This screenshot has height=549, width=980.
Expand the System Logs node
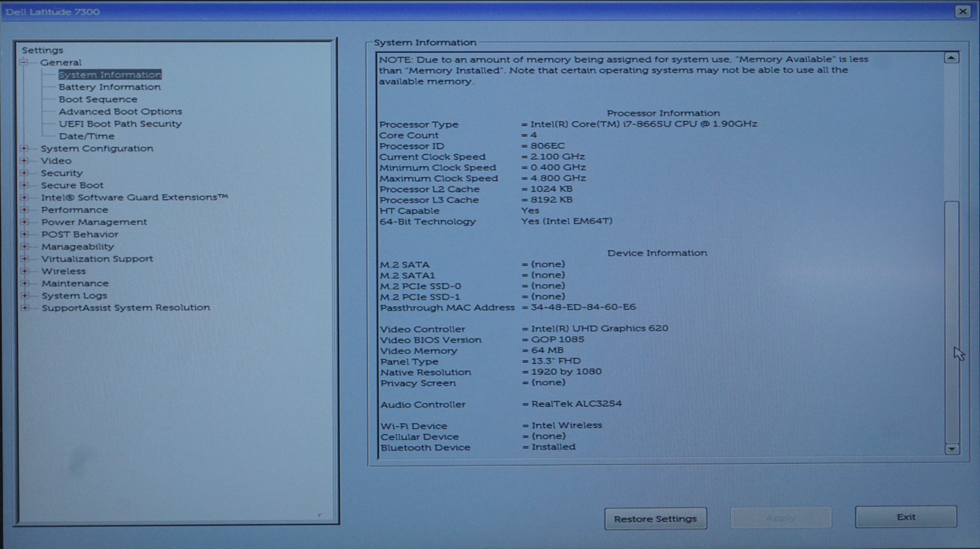click(24, 295)
